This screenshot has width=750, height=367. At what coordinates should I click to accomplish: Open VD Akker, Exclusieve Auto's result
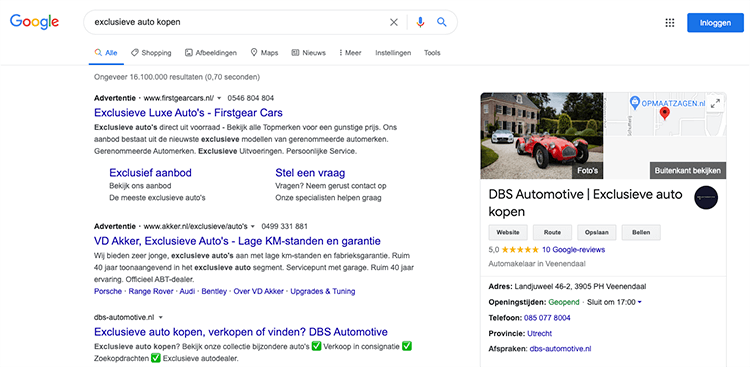(x=237, y=241)
